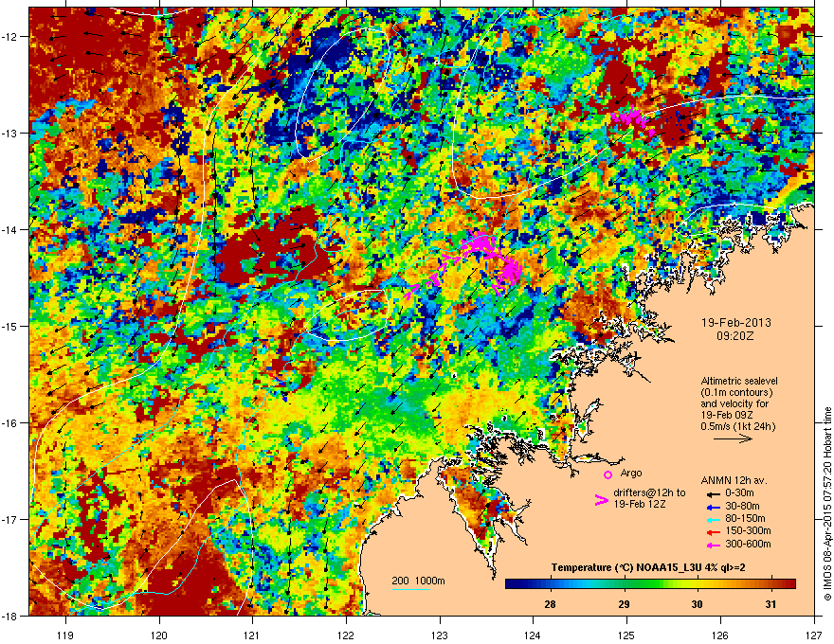834x644 pixels.
Task: Click the latitude axis label '-13'
Action: point(10,133)
